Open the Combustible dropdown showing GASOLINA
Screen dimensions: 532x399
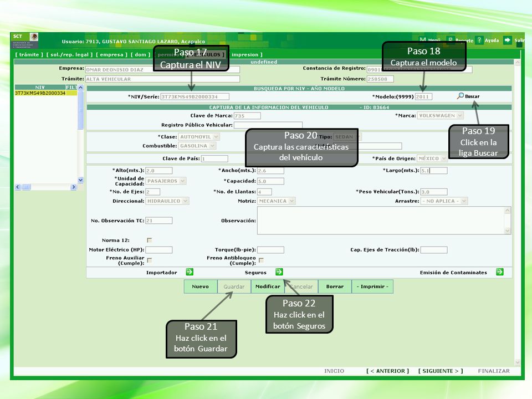pyautogui.click(x=197, y=146)
